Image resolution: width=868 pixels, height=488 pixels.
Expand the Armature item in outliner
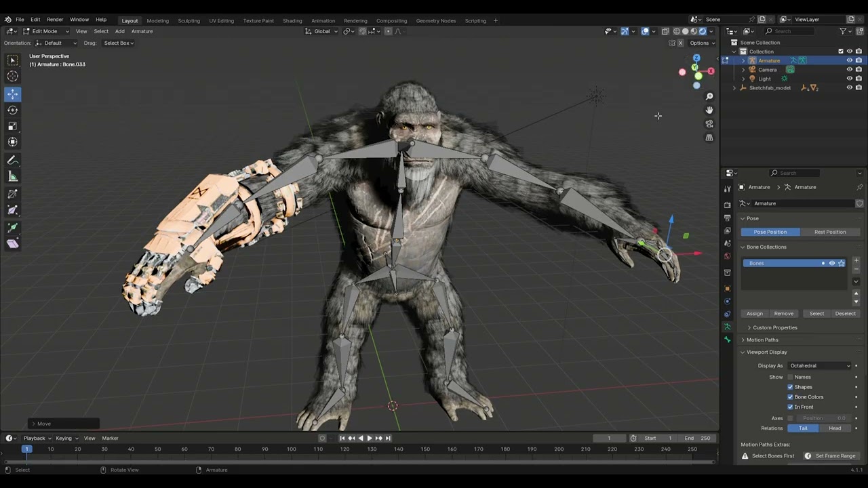click(x=743, y=60)
